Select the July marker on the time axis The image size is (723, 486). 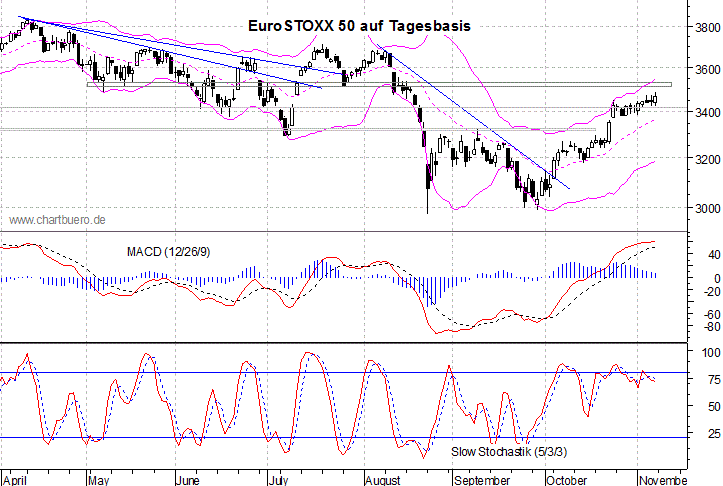[x=278, y=478]
